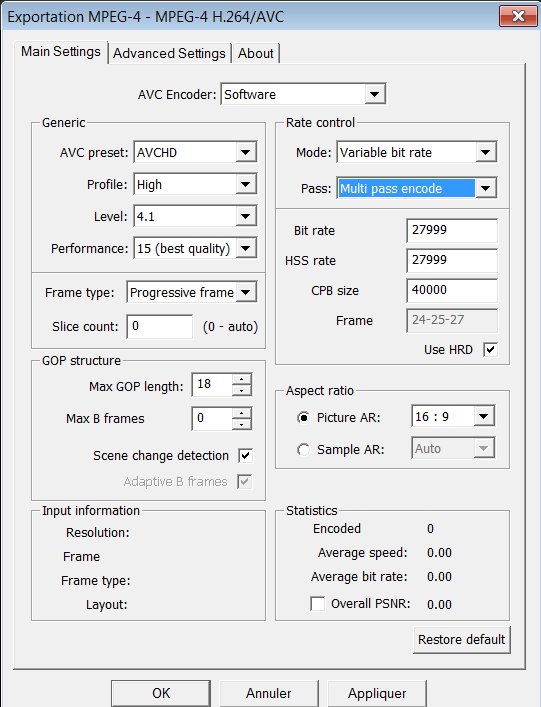Viewport: 541px width, 707px height.
Task: Select the Sample AR radio button
Action: pyautogui.click(x=303, y=450)
